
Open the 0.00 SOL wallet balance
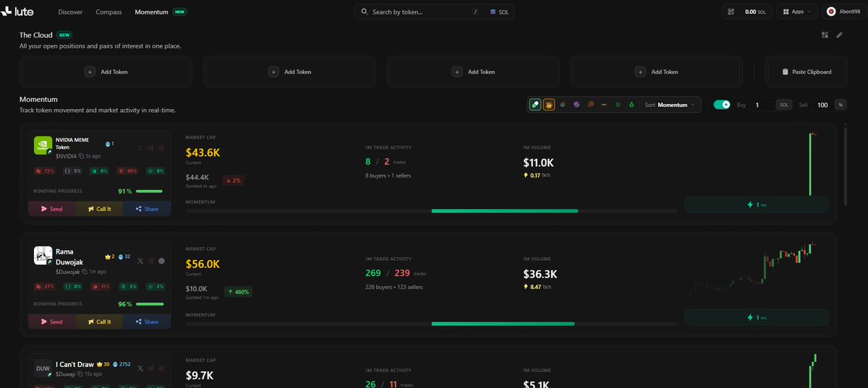point(755,12)
